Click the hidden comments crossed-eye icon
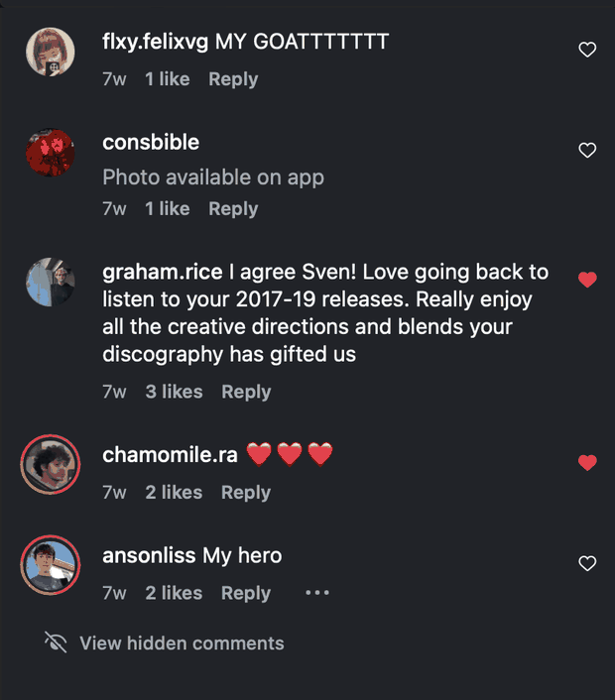Viewport: 615px width, 700px height. [x=56, y=642]
